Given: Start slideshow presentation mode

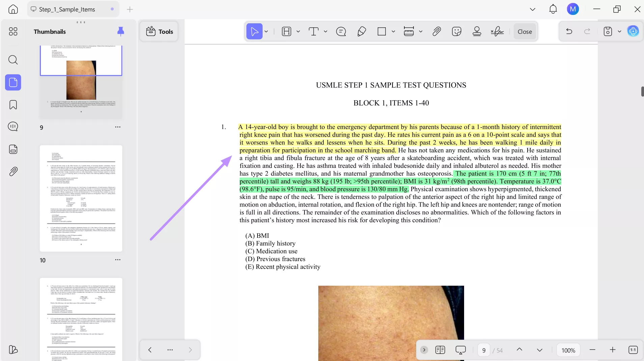Looking at the screenshot, I should (460, 350).
